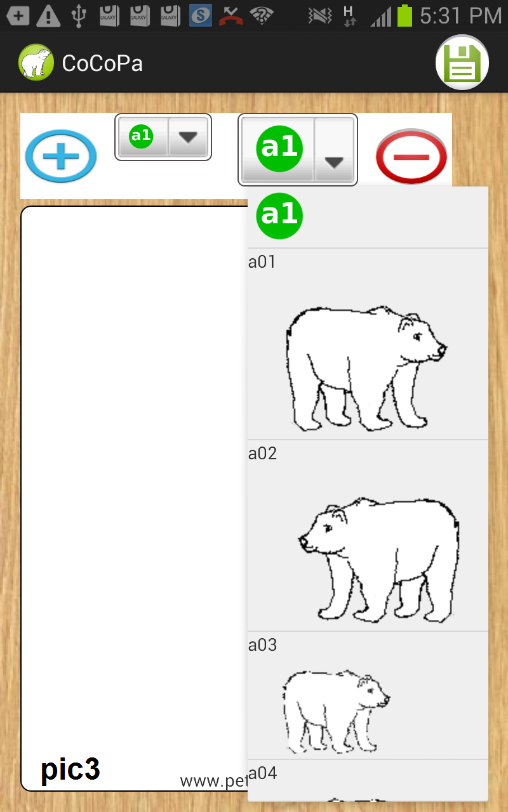Tap the green floppy disk save icon

click(462, 62)
